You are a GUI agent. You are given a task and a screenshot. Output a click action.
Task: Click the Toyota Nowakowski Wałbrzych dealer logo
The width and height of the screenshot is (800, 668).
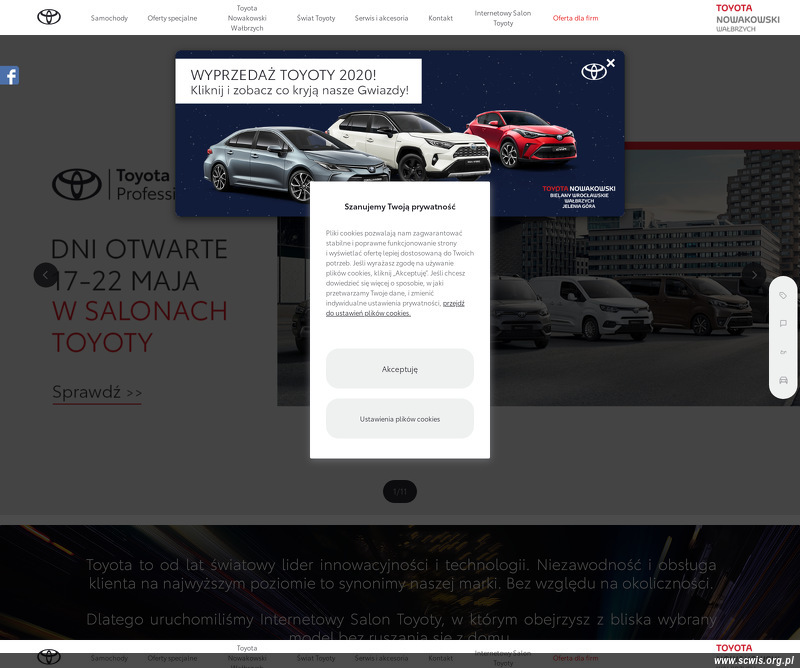747,18
